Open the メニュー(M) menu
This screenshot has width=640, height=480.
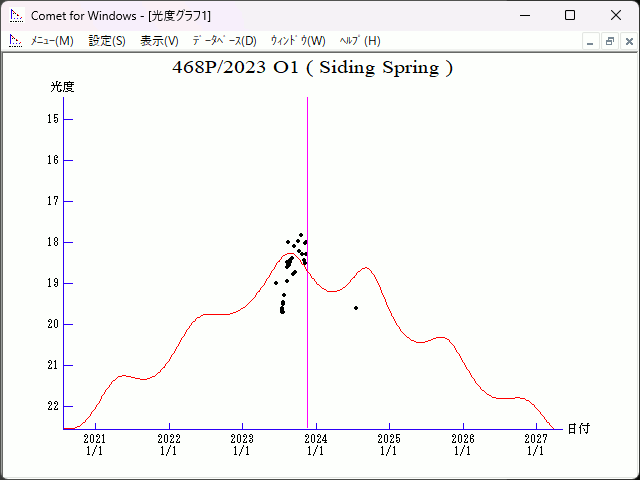tap(52, 41)
